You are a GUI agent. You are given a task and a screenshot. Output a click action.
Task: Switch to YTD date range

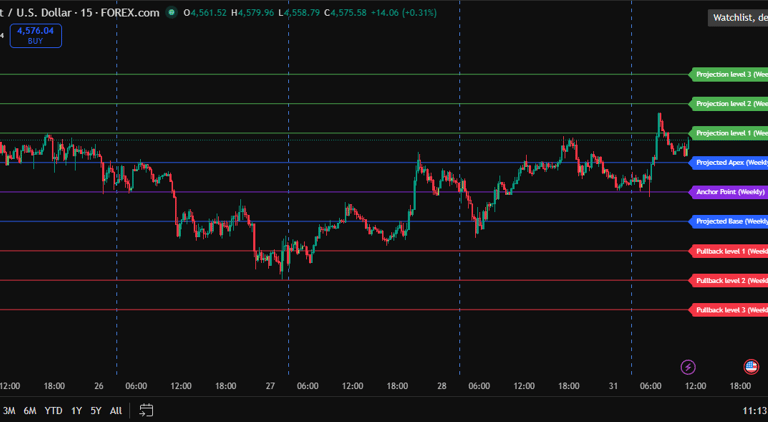(x=53, y=411)
